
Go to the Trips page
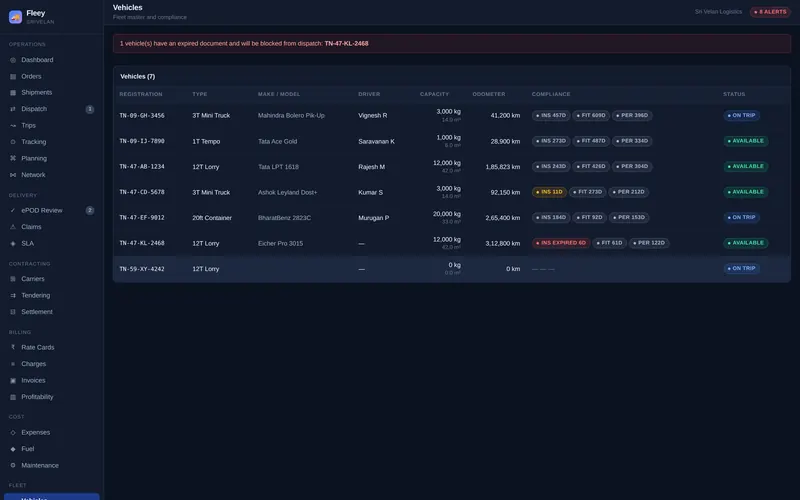coord(52,126)
